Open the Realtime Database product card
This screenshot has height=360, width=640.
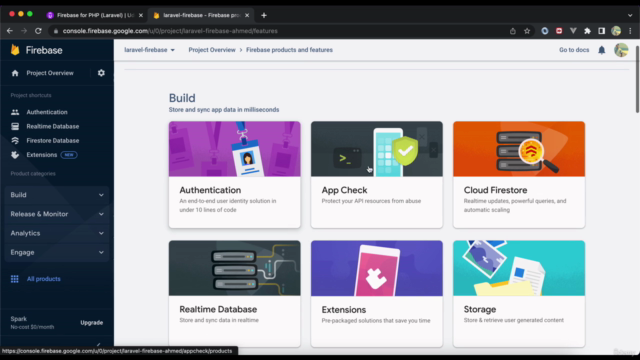pos(235,293)
